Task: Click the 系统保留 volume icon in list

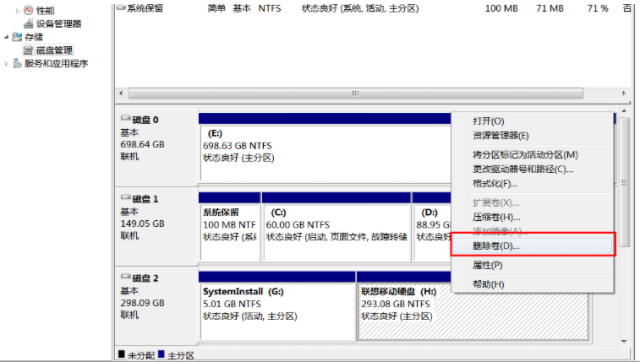Action: point(121,8)
